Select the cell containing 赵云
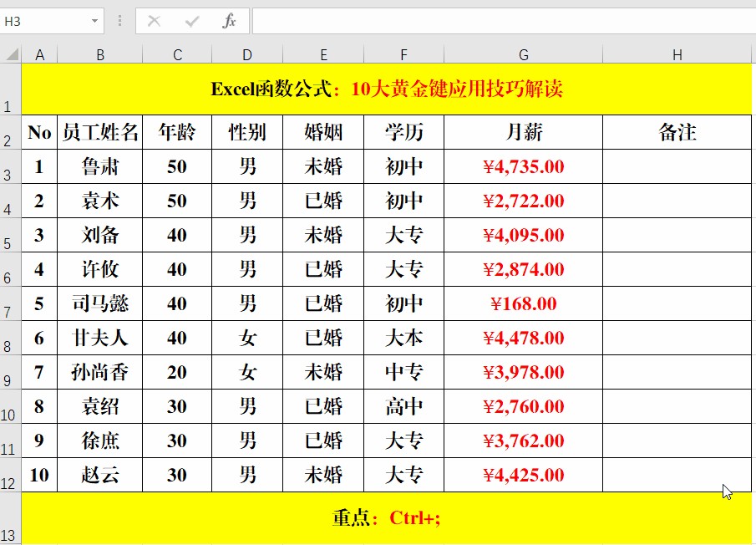Screen dimensions: 756x545 pos(99,475)
